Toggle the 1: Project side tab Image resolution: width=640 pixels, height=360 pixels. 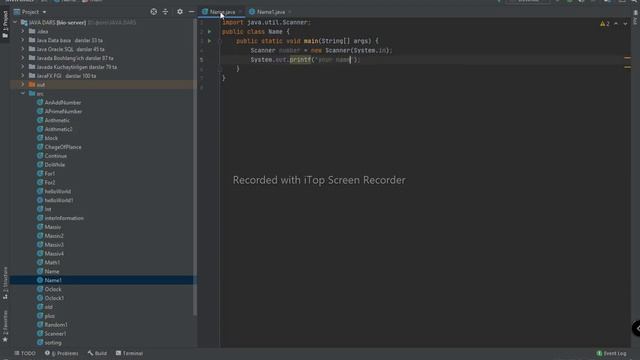coord(5,24)
